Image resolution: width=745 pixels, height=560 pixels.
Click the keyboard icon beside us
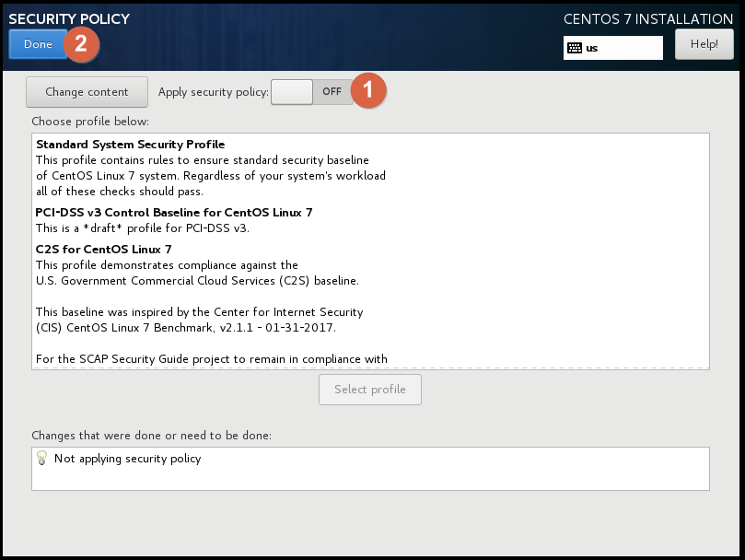pos(575,48)
